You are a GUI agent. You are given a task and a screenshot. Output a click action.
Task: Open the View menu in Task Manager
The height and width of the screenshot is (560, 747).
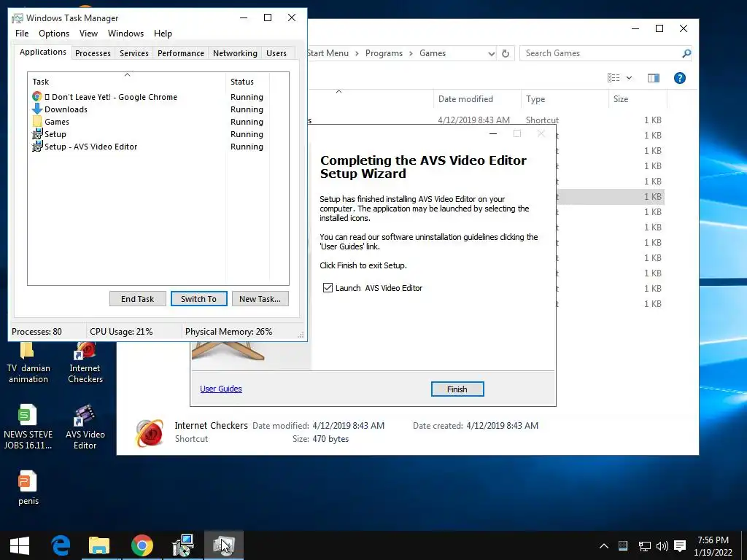click(x=88, y=34)
